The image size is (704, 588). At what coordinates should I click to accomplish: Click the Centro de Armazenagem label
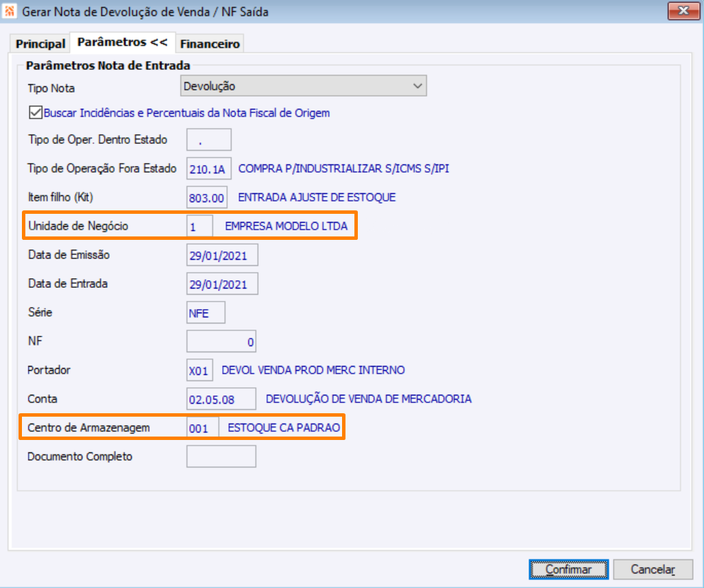(88, 428)
